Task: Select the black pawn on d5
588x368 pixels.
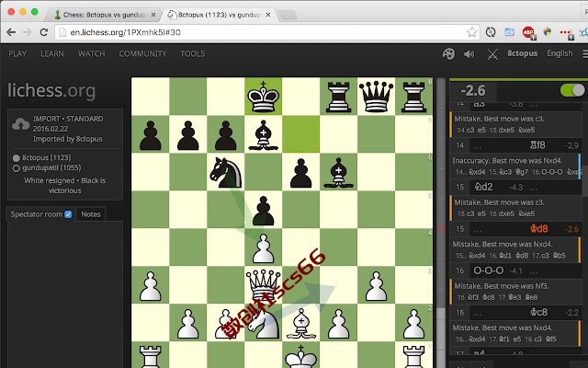Action: click(264, 210)
